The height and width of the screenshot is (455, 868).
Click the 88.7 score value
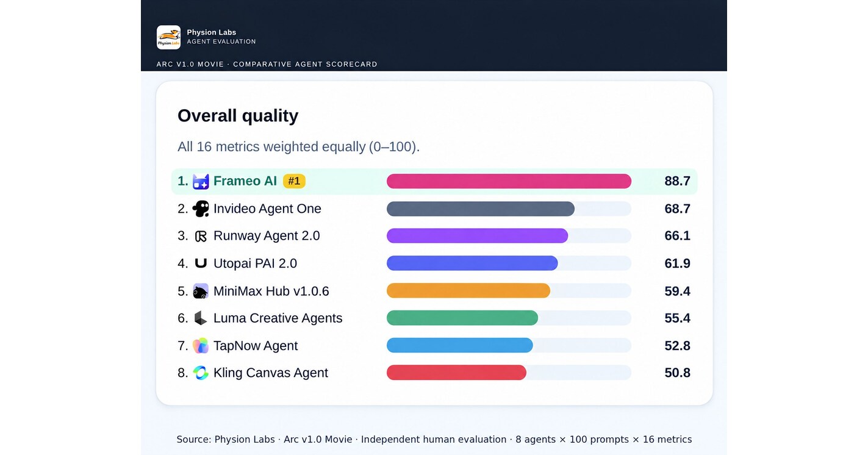pos(677,181)
